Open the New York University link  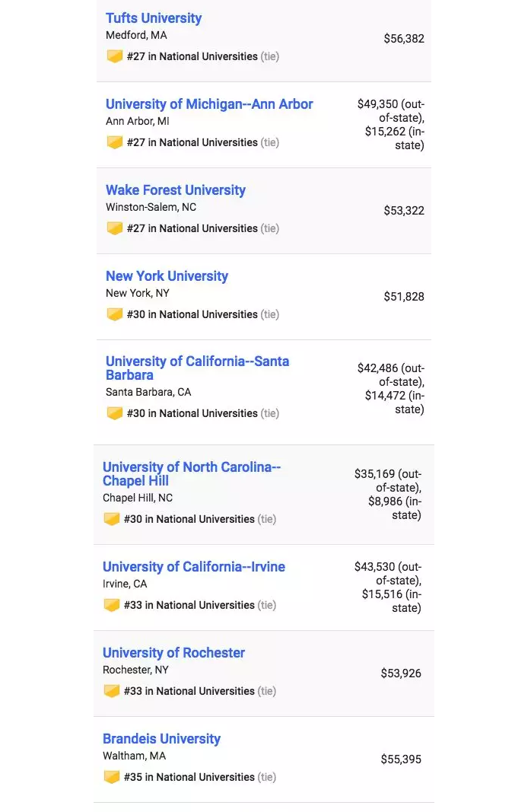pos(167,276)
